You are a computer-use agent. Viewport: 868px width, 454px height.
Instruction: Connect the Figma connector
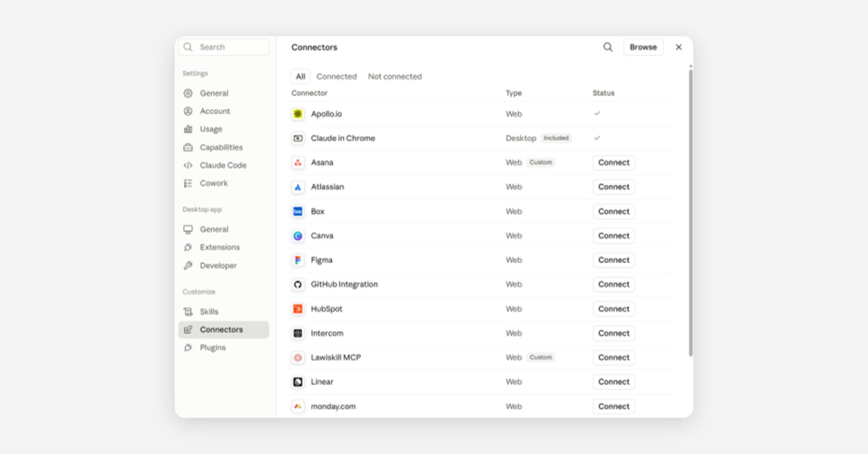point(614,260)
